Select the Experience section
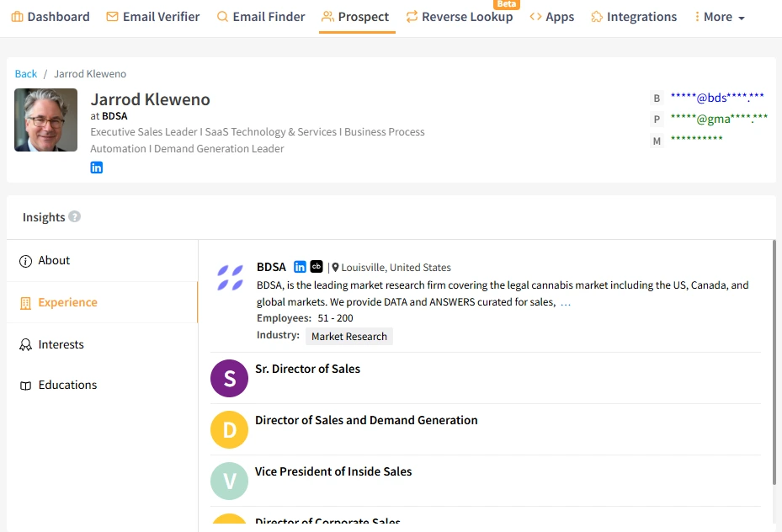The height and width of the screenshot is (532, 782). coord(102,302)
